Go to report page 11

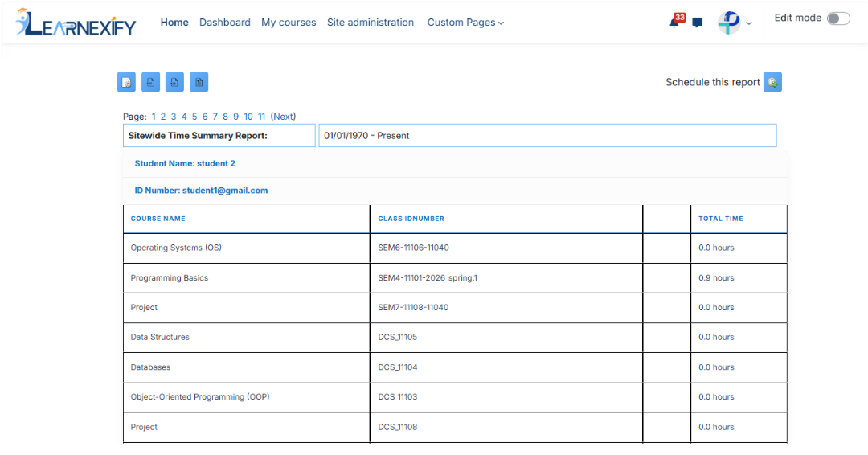coord(261,117)
